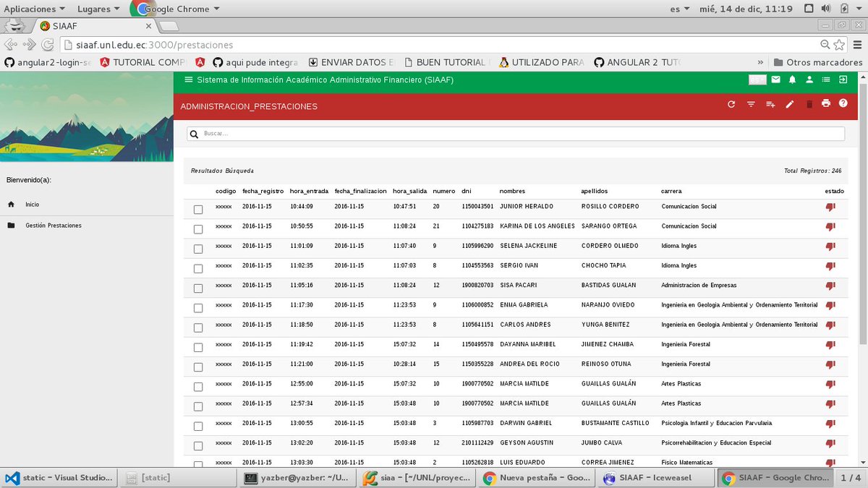The image size is (868, 488).
Task: Refresh the prestaciones table
Action: pos(731,104)
